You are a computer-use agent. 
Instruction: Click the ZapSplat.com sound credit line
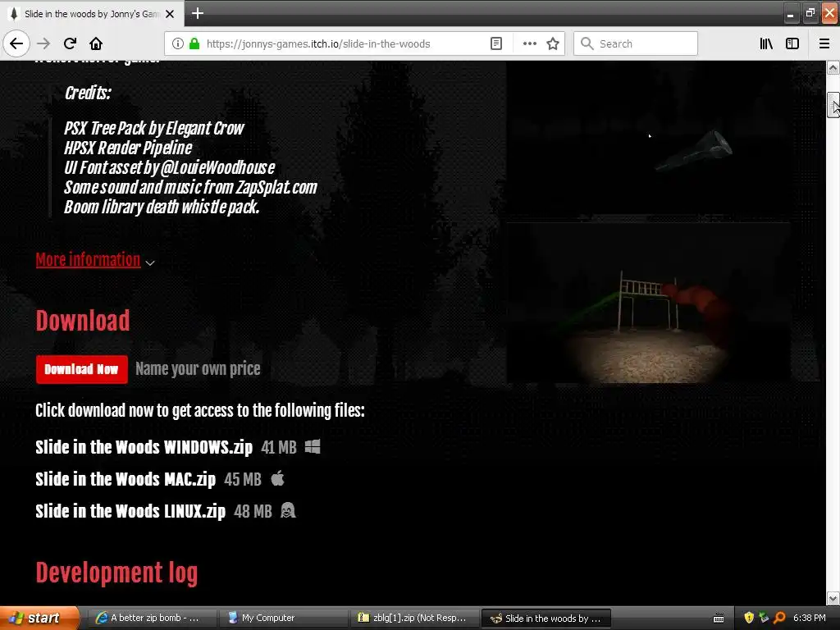pyautogui.click(x=190, y=188)
